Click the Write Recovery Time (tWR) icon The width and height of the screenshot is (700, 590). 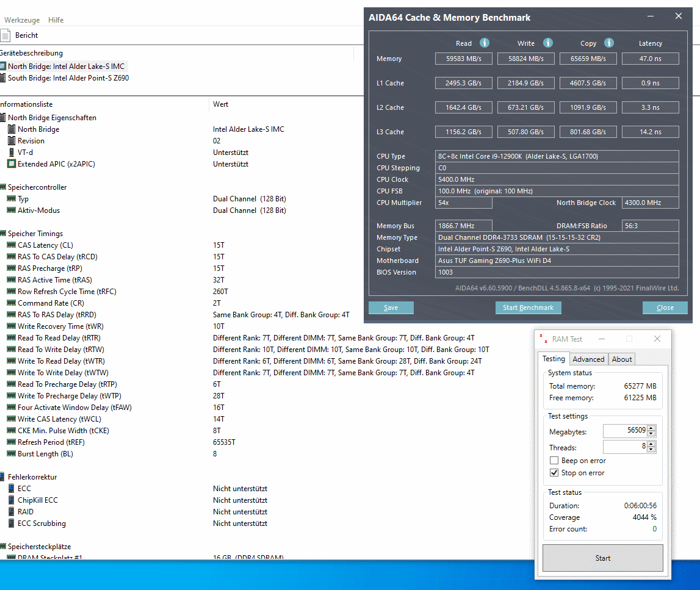tap(12, 326)
